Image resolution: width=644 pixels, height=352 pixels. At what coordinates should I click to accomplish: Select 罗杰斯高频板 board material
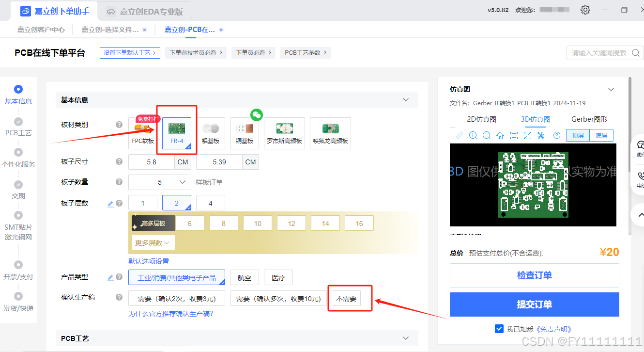(284, 133)
